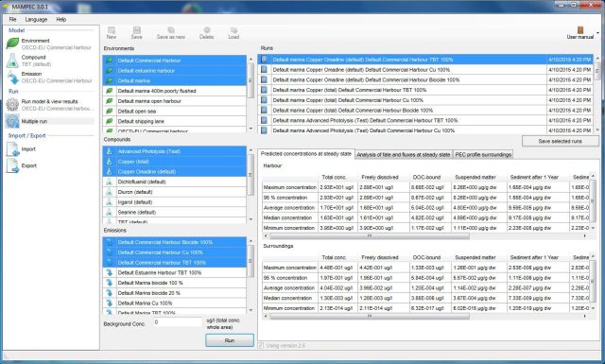The width and height of the screenshot is (605, 364).
Task: Open the Language menu
Action: pyautogui.click(x=36, y=19)
